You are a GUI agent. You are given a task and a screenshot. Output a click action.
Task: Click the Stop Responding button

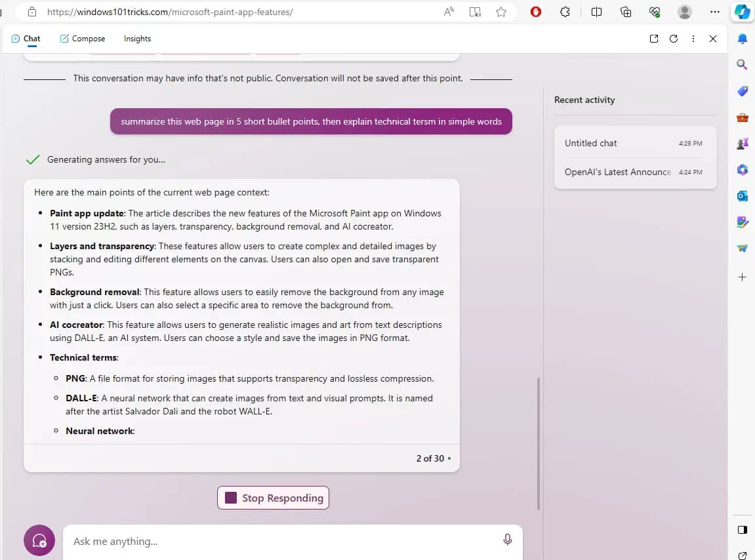click(273, 498)
